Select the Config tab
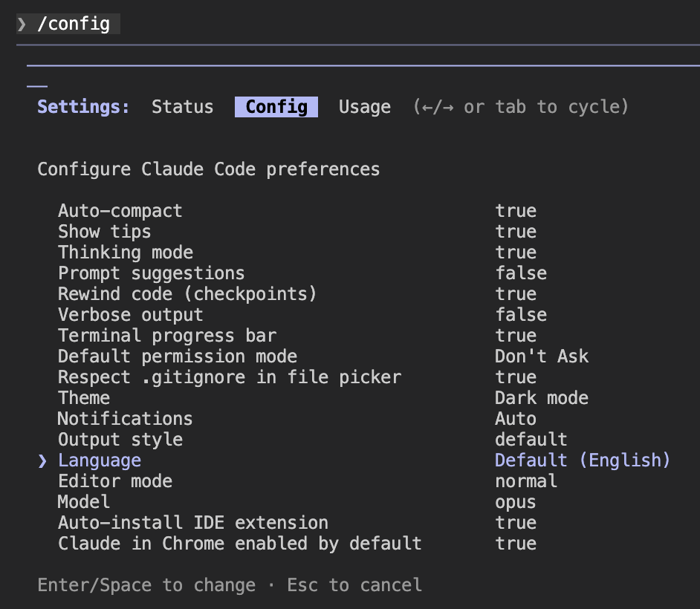This screenshot has width=700, height=609. pyautogui.click(x=276, y=107)
